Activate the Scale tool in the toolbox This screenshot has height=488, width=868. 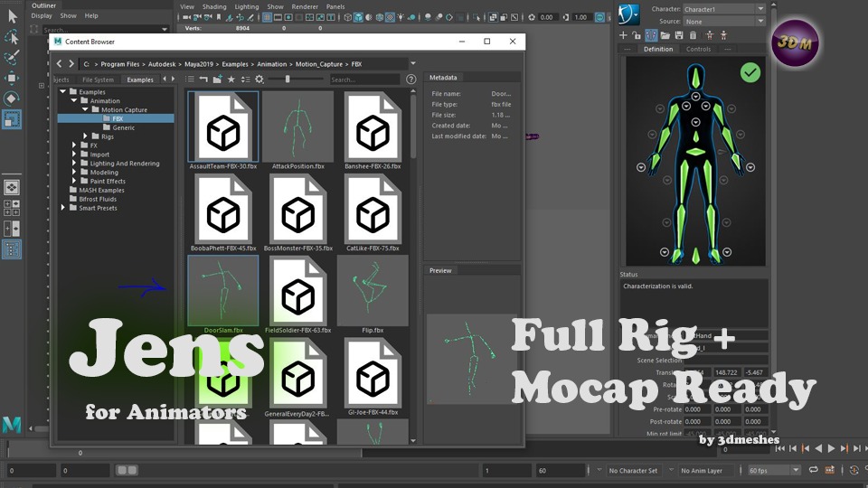point(12,119)
